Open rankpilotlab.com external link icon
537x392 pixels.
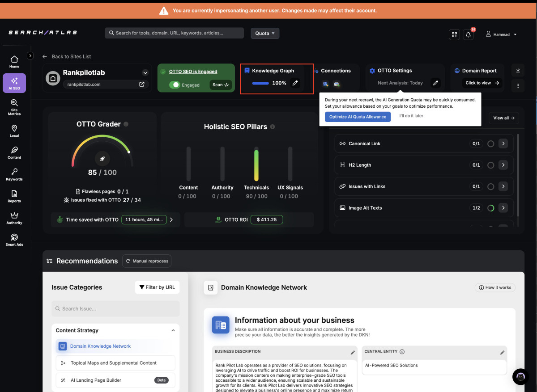142,84
